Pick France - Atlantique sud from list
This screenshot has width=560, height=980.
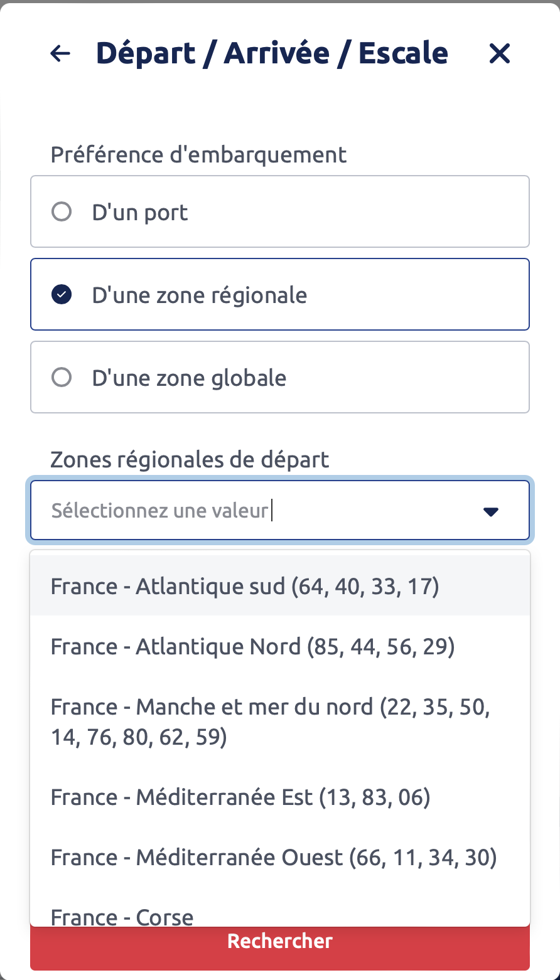[280, 586]
